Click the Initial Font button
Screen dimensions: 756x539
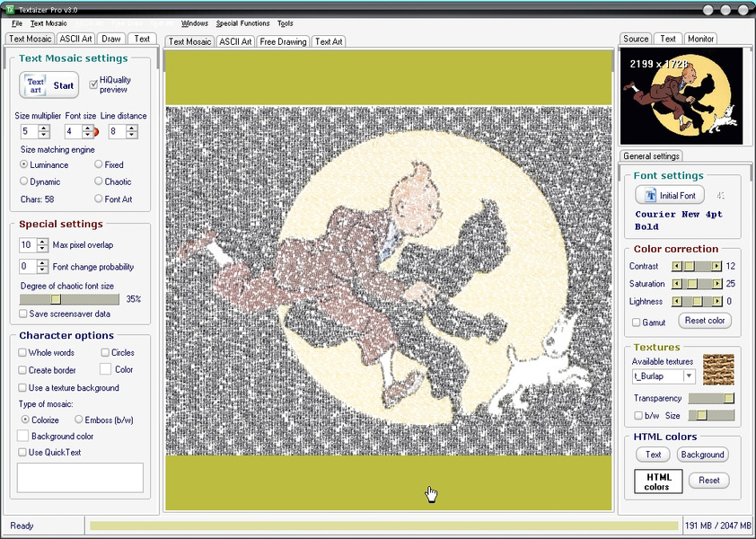[x=669, y=195]
